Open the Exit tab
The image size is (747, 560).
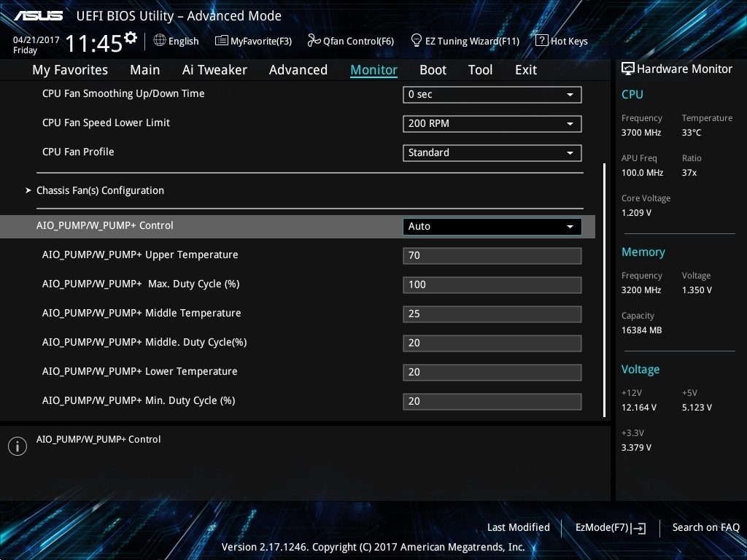[x=526, y=70]
